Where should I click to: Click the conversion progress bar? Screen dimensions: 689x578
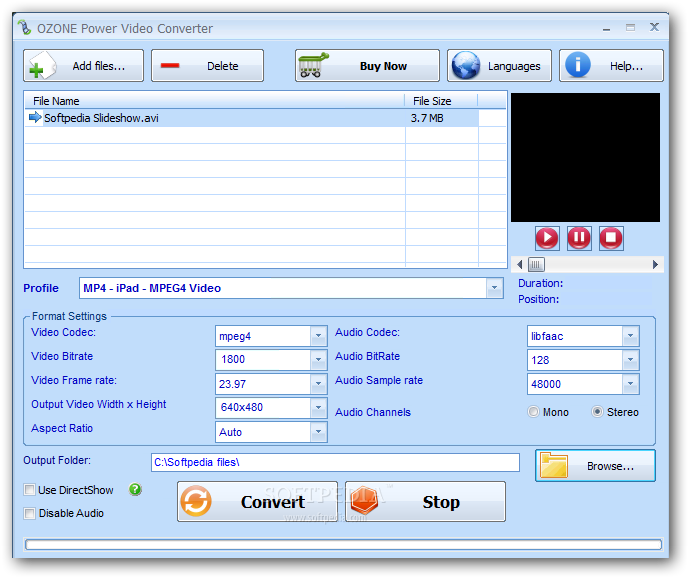[343, 545]
